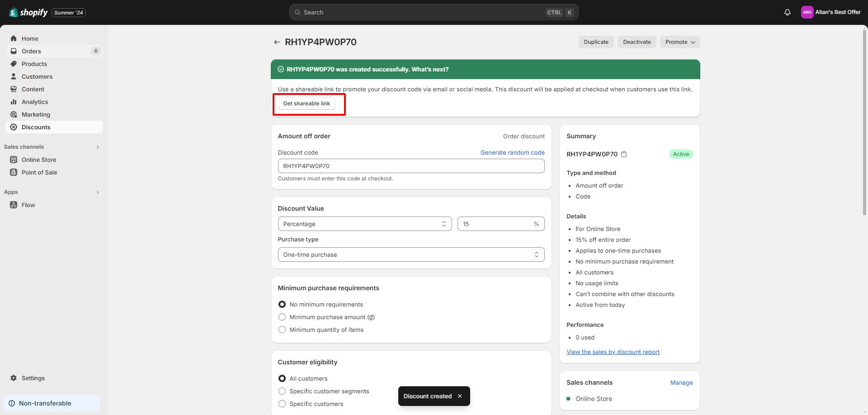Open the One-time purchase type dropdown
The width and height of the screenshot is (868, 415).
pyautogui.click(x=410, y=255)
